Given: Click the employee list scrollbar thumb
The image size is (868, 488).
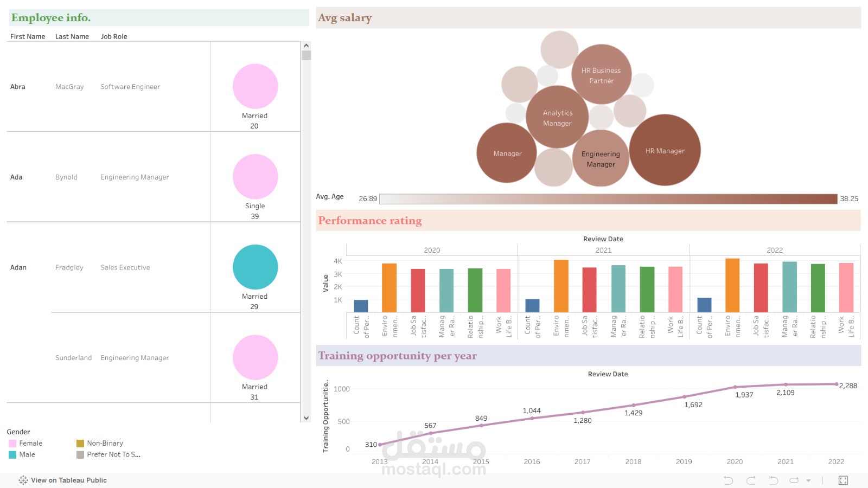Looking at the screenshot, I should tap(306, 55).
